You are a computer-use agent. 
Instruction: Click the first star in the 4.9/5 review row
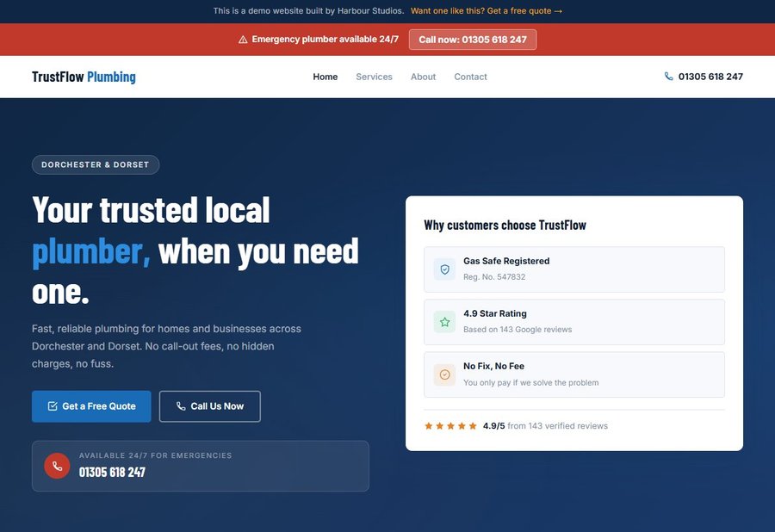click(x=428, y=424)
